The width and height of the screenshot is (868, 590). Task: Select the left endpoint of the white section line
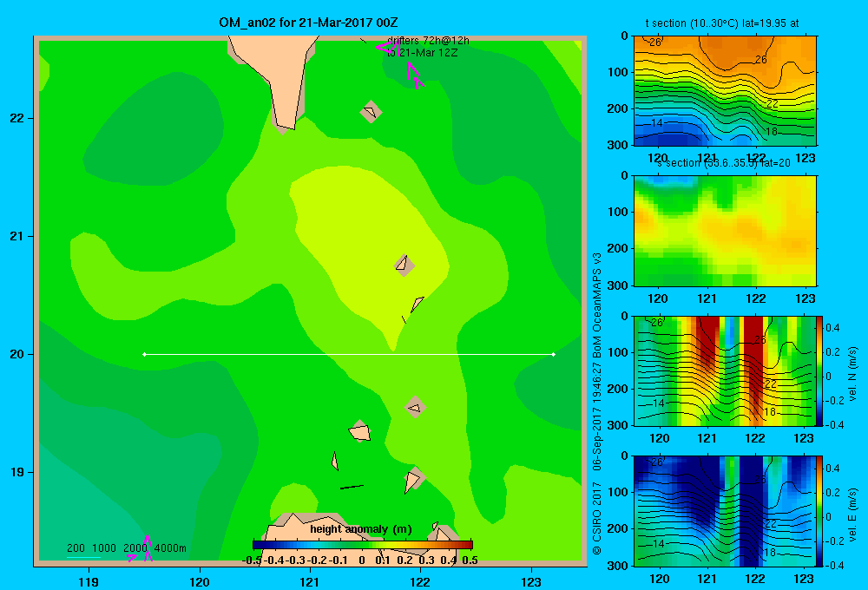[x=144, y=354]
